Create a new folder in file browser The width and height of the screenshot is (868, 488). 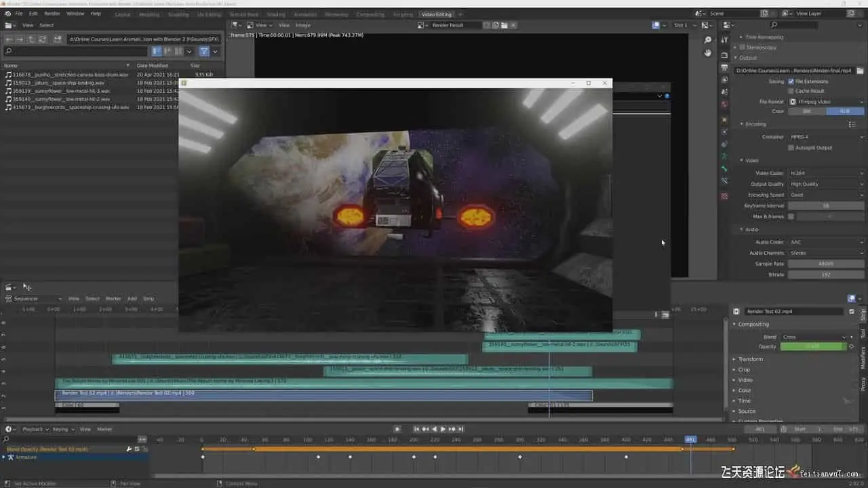pyautogui.click(x=58, y=39)
